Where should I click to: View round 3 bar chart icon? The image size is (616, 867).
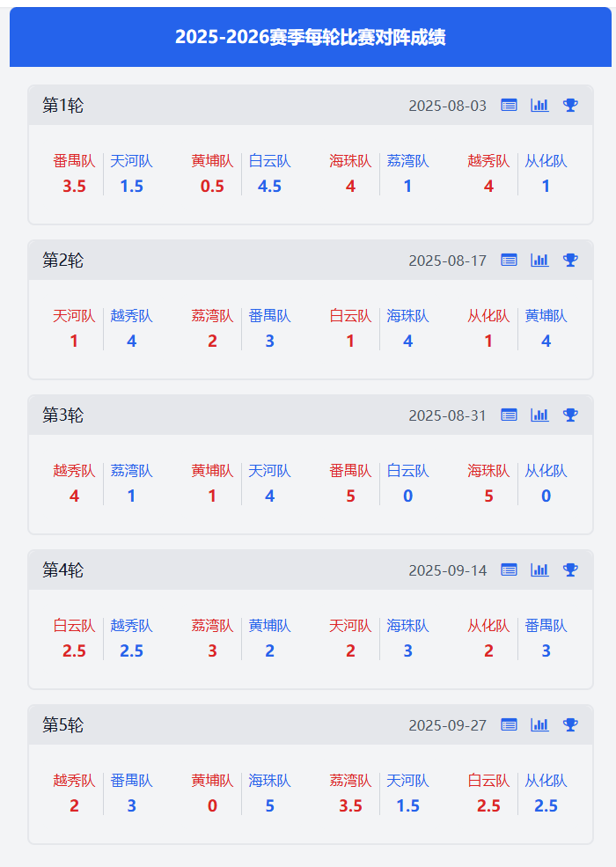pos(539,415)
